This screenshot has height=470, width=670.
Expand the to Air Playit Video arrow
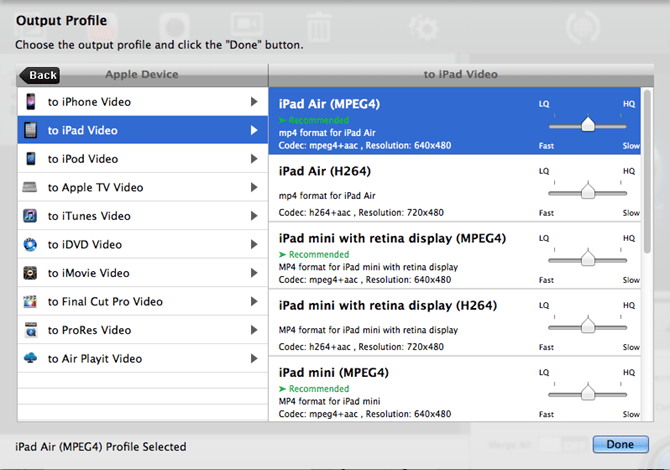click(254, 358)
